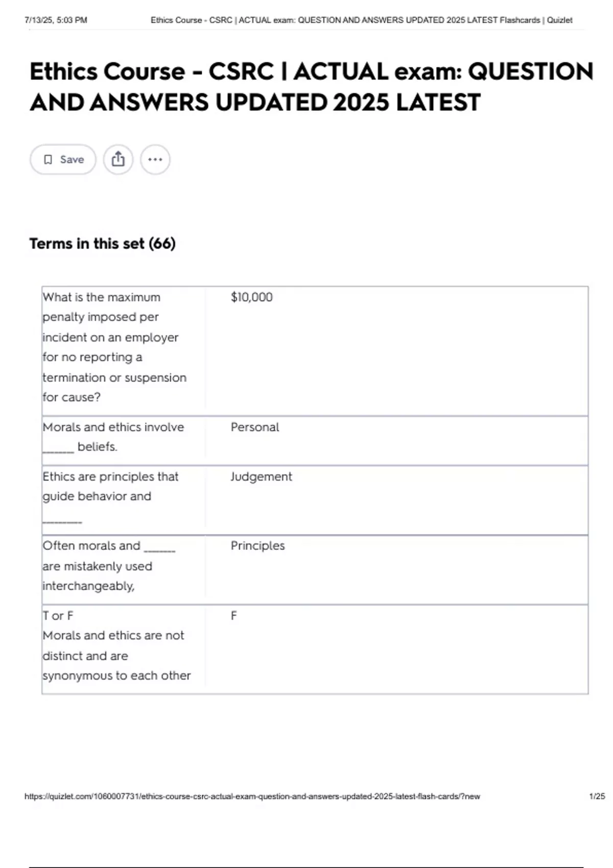Select the 'maximum penalty imposed per incident' term
The height and width of the screenshot is (868, 613).
pyautogui.click(x=114, y=347)
